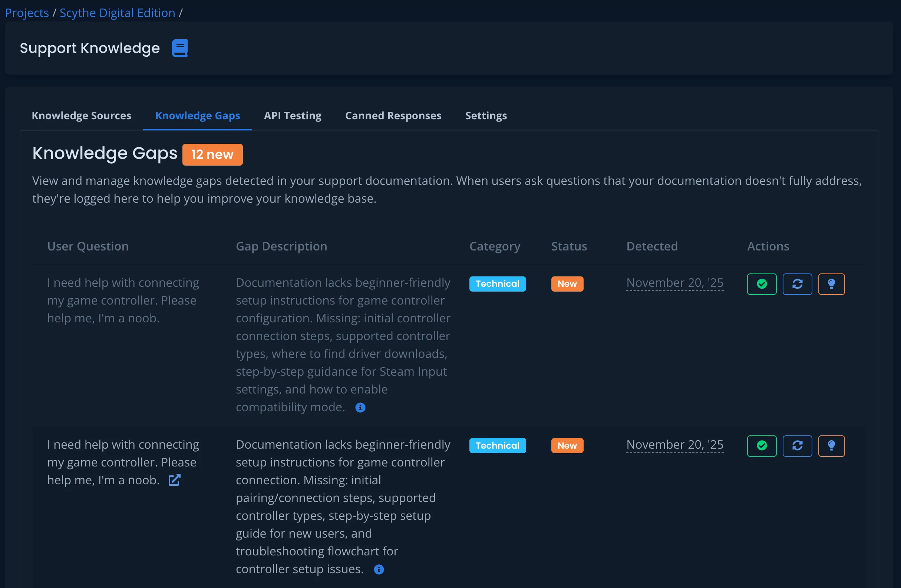Screen dimensions: 901x588
Task: Select the Technical category badge on the first row
Action: pyautogui.click(x=498, y=284)
